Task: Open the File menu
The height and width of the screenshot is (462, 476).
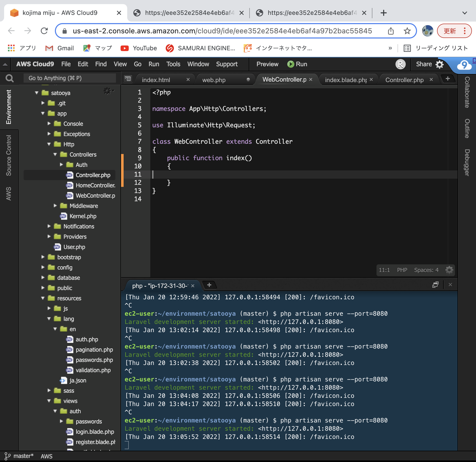Action: (66, 64)
